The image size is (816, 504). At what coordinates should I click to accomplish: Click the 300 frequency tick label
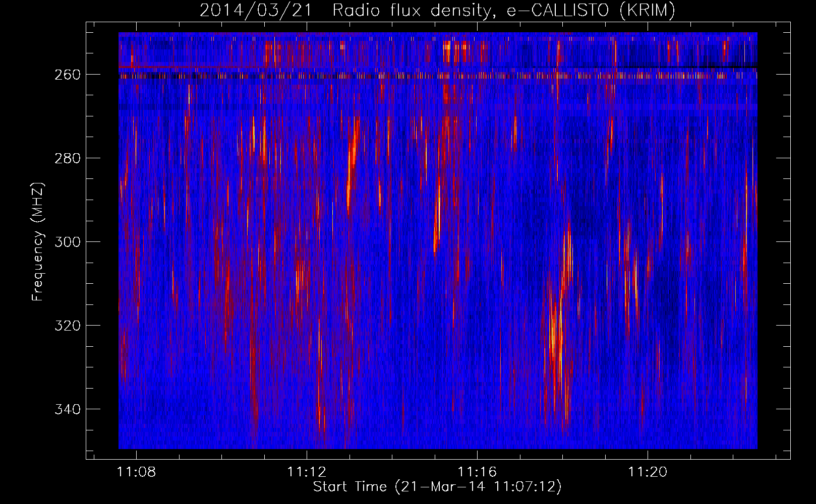click(x=68, y=242)
